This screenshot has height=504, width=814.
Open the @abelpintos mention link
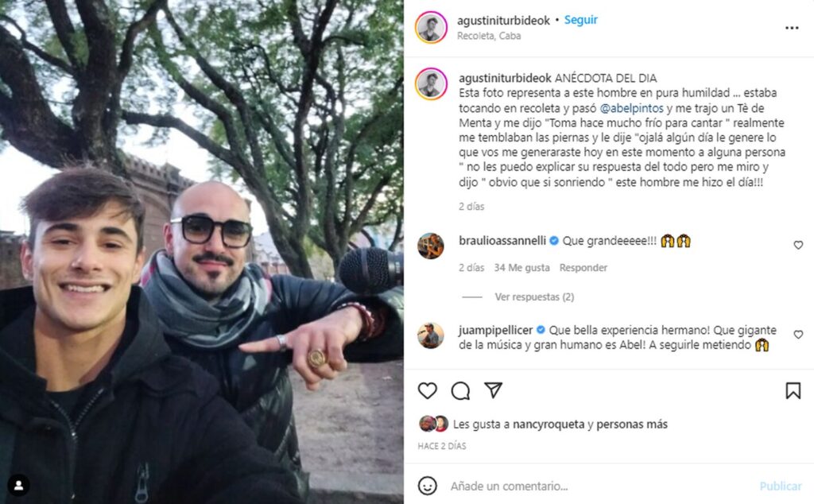click(632, 108)
